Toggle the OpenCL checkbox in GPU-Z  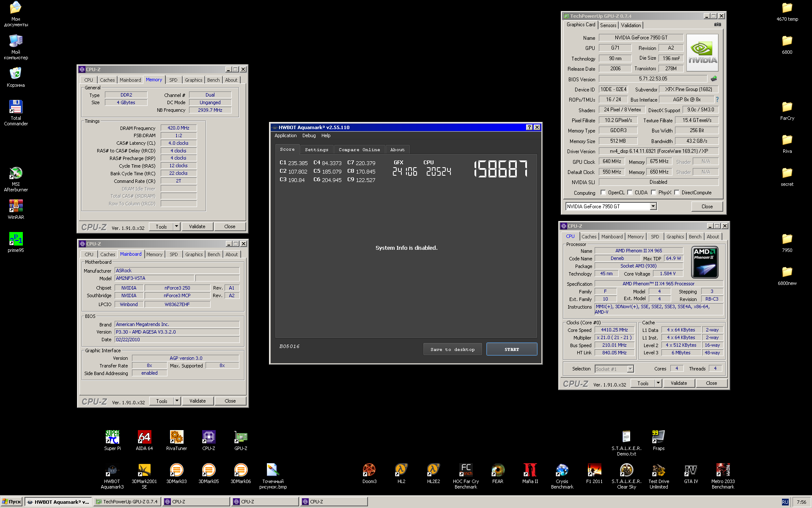click(604, 193)
